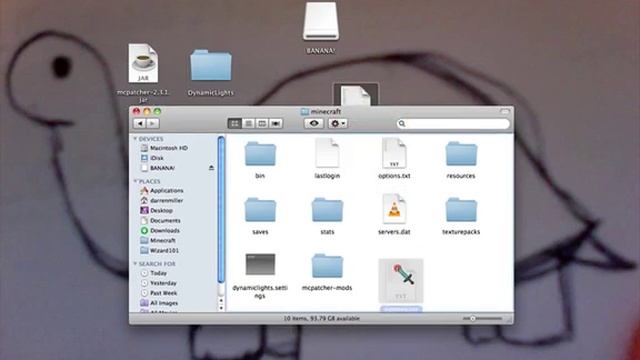Select DynamicLights folder on desktop

click(x=211, y=65)
